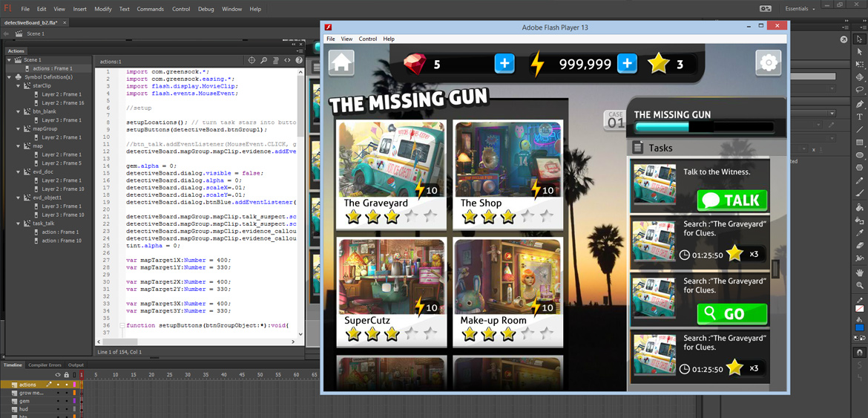Viewport: 868px width, 418px height.
Task: Click the insert target path crosshair icon
Action: tap(251, 61)
